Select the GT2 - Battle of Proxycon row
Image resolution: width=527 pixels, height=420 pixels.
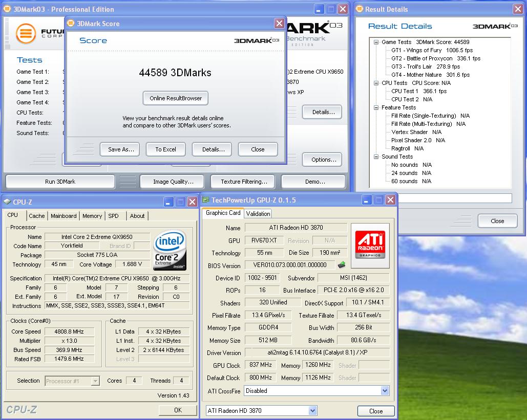click(436, 58)
